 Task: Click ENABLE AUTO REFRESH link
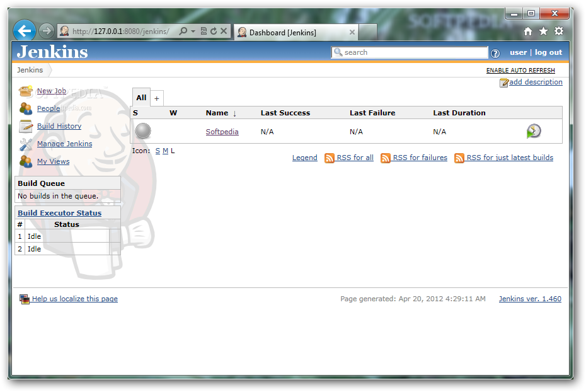click(x=520, y=71)
